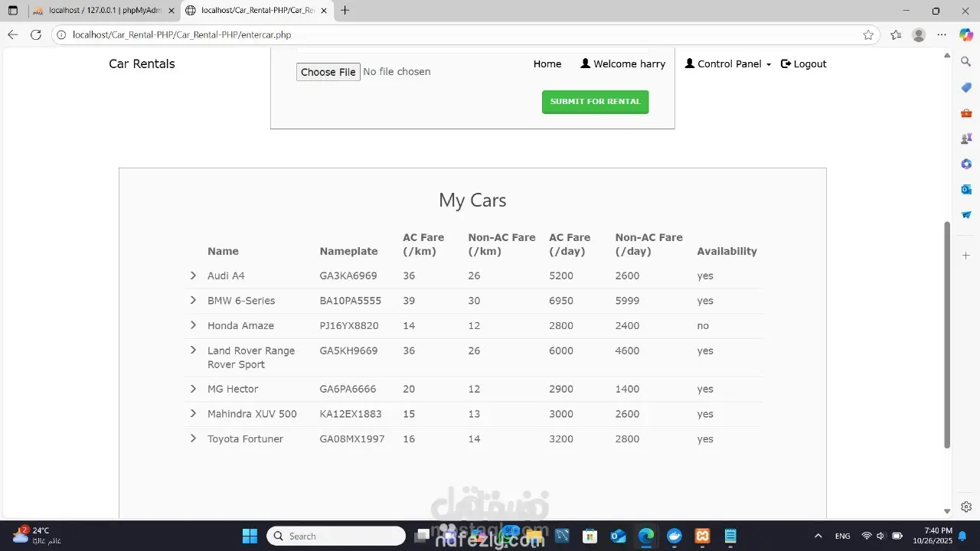Show hidden system tray icons
The image size is (980, 551).
pyautogui.click(x=818, y=536)
